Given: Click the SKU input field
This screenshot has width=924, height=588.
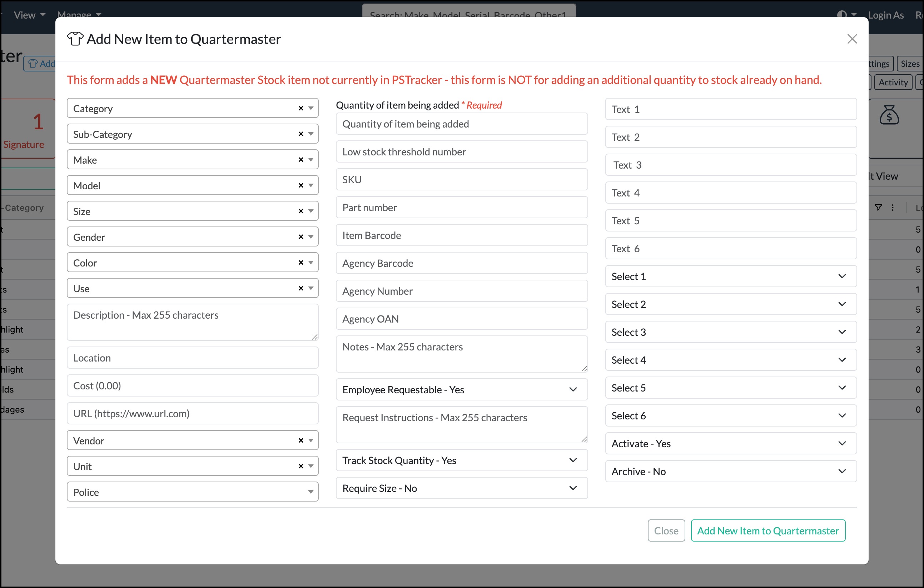Looking at the screenshot, I should [462, 179].
